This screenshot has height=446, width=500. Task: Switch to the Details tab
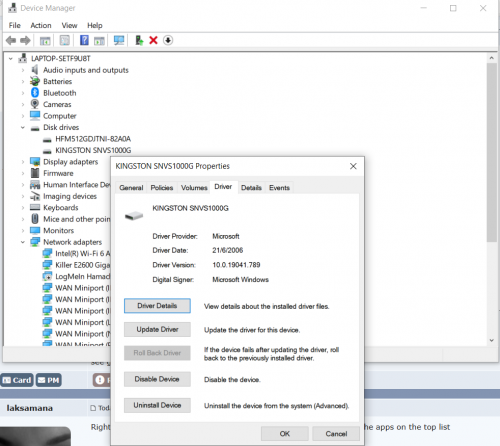251,188
